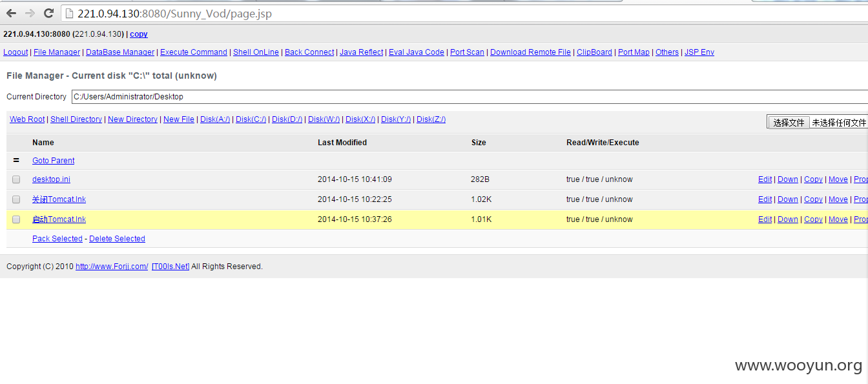This screenshot has height=384, width=868.
Task: Click the Size column header
Action: tap(479, 143)
